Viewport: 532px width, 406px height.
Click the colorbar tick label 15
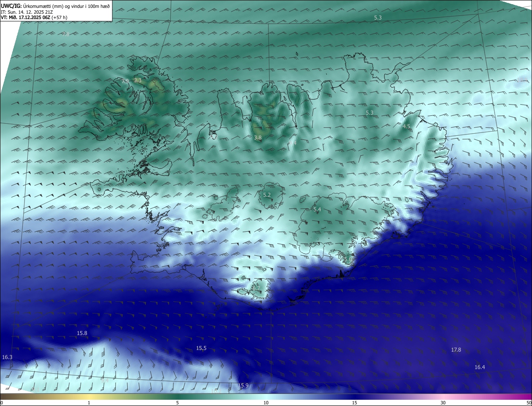point(355,403)
